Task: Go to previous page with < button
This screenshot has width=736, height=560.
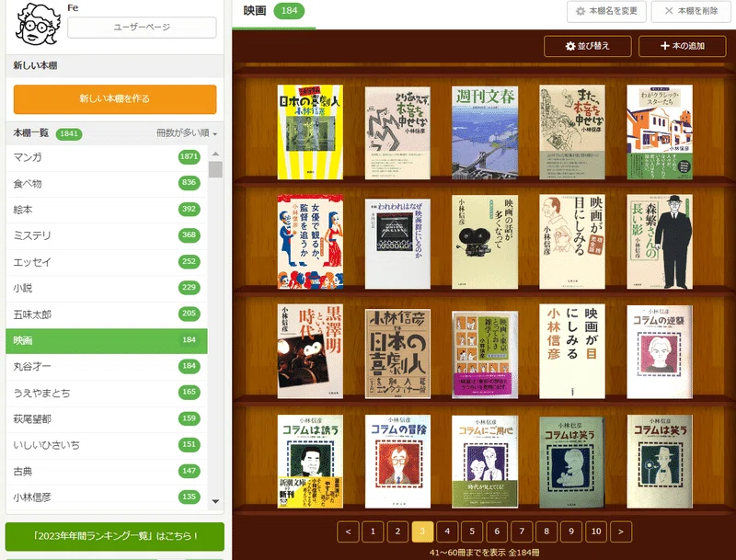Action: (x=348, y=531)
